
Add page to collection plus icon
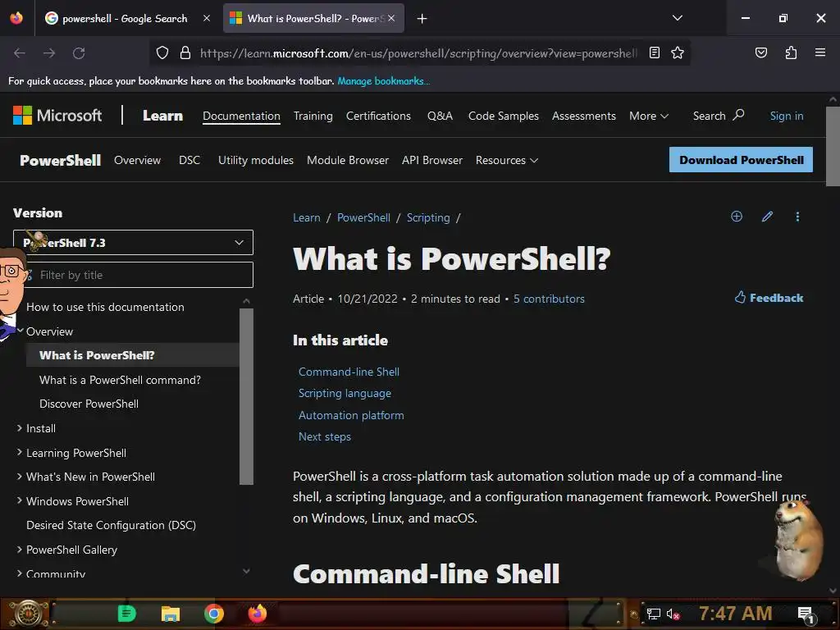point(737,216)
